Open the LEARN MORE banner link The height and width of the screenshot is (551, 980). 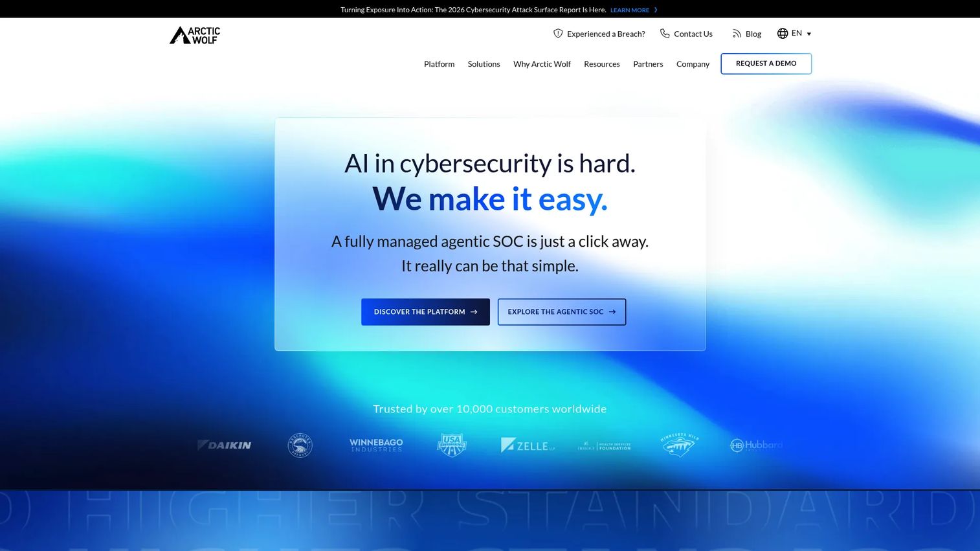pos(630,10)
